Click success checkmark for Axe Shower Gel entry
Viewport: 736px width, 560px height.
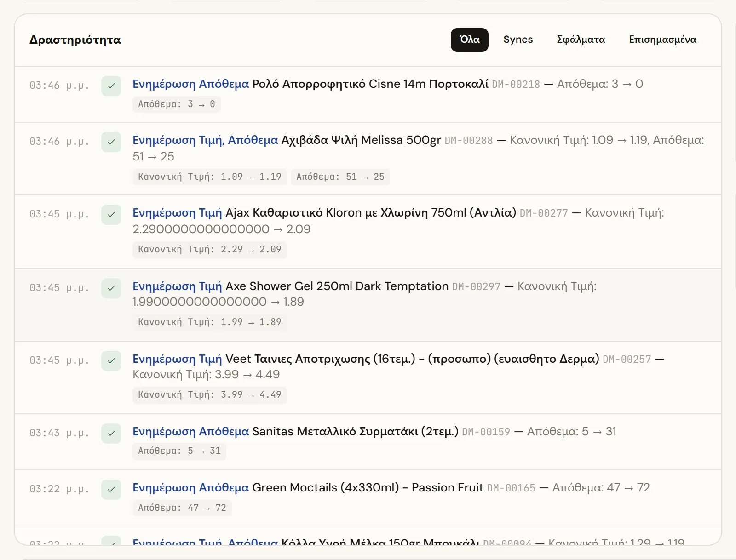point(111,288)
